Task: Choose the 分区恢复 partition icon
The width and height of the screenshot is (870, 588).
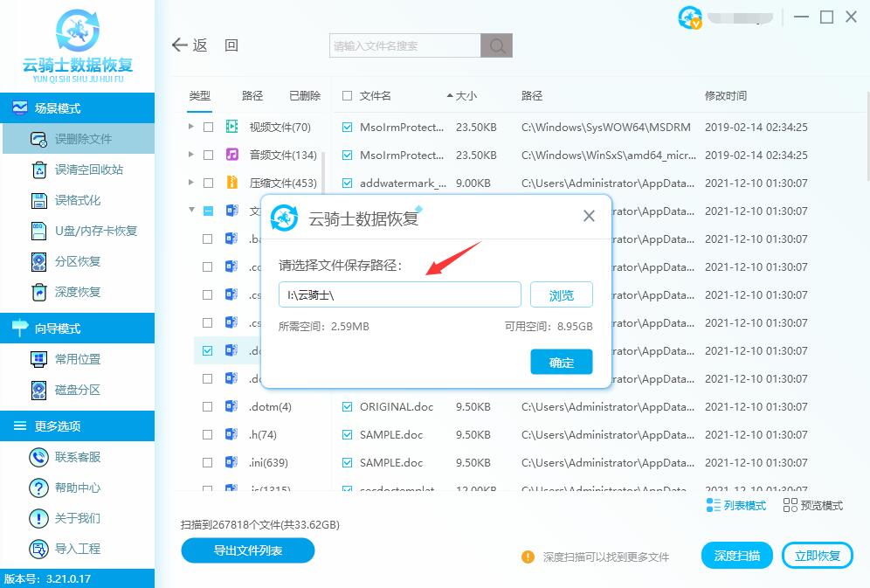Action: coord(38,261)
